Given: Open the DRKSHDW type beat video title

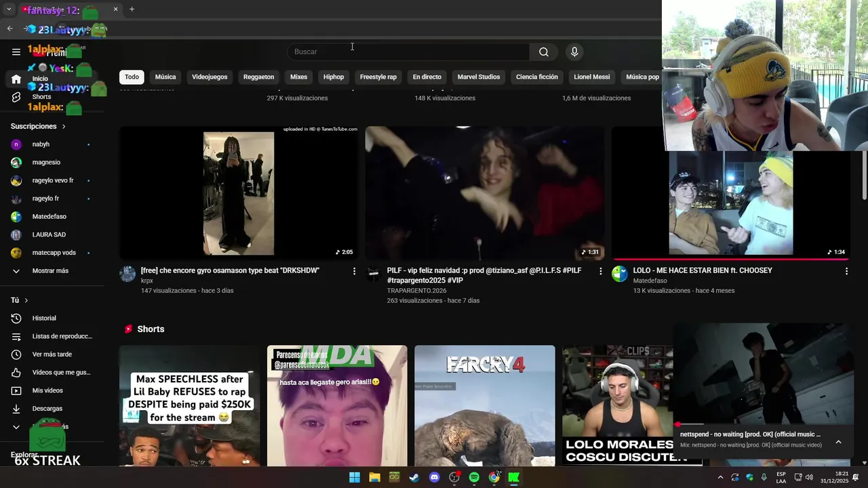Looking at the screenshot, I should tap(230, 270).
